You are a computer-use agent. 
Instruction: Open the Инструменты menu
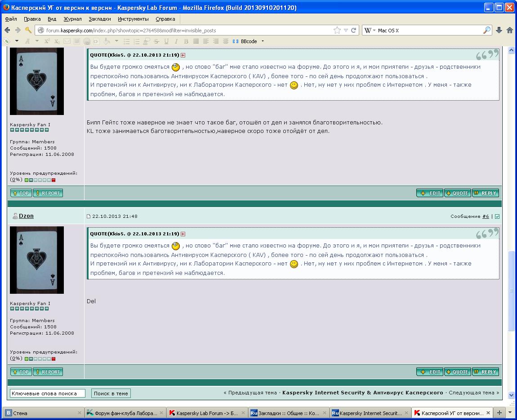click(x=133, y=19)
